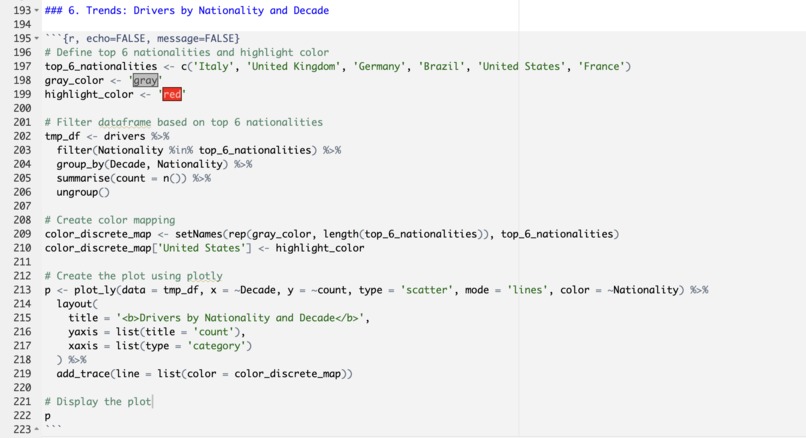Click 'highlight_color' variable on line 199

pyautogui.click(x=89, y=94)
